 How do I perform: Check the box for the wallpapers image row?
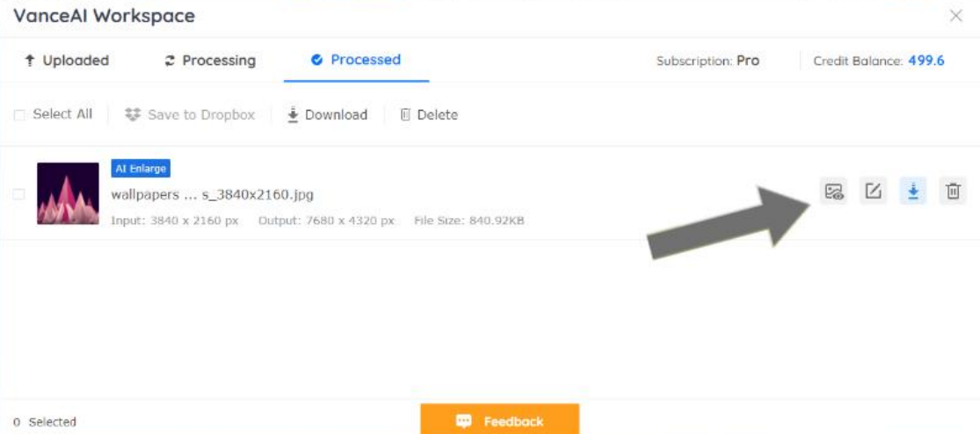click(x=18, y=194)
